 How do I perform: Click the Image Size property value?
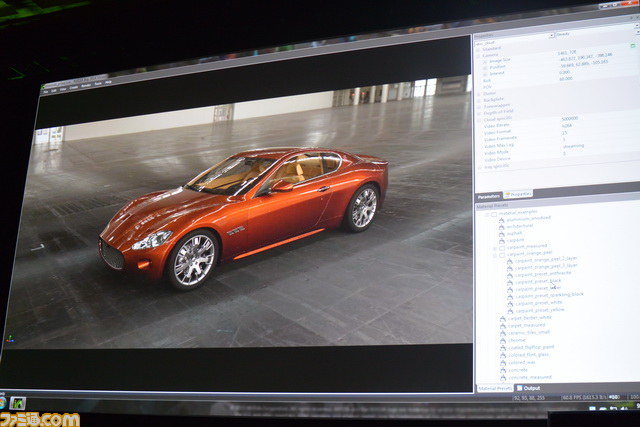(567, 53)
